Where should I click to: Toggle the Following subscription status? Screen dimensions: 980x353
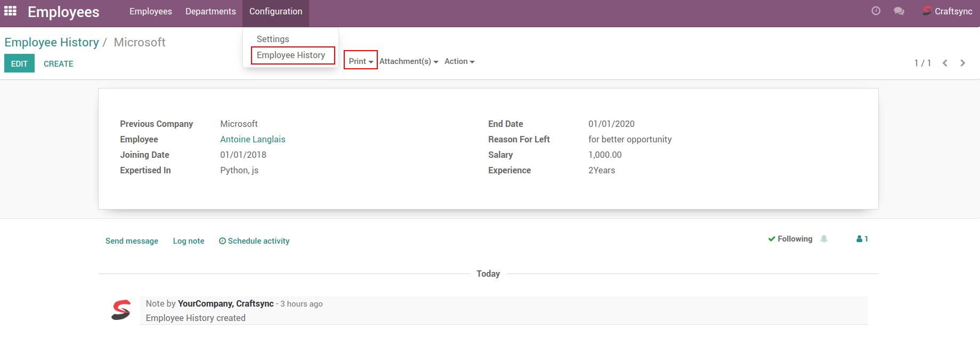tap(790, 239)
